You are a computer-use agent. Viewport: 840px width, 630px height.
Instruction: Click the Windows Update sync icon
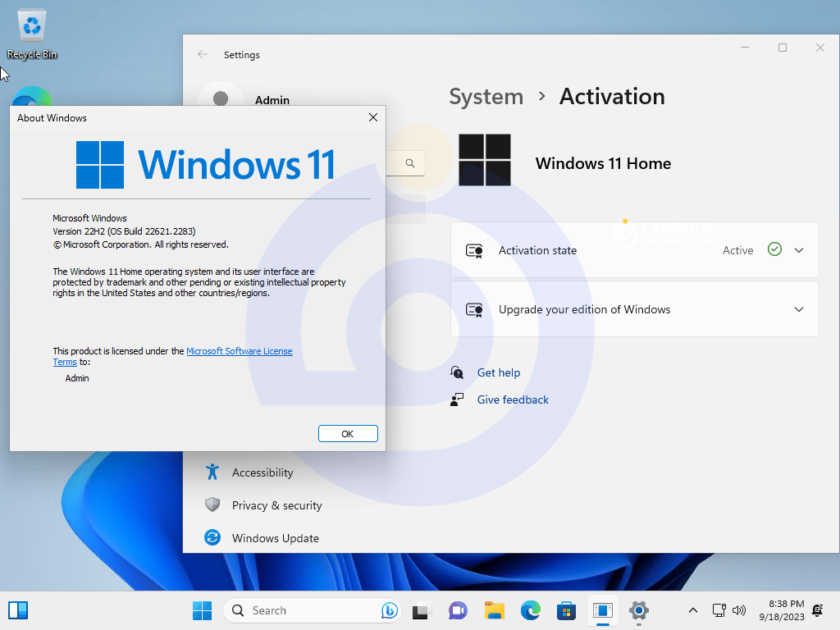[212, 537]
